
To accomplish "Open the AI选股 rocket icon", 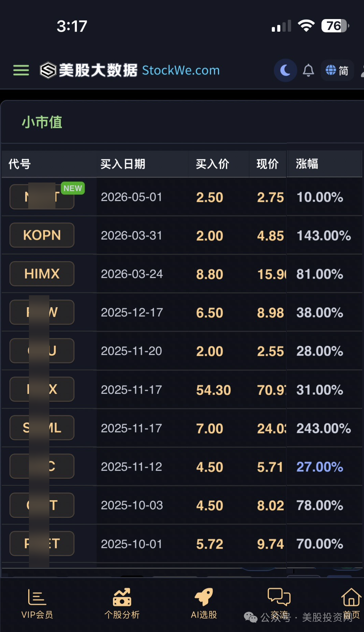I will click(x=204, y=604).
